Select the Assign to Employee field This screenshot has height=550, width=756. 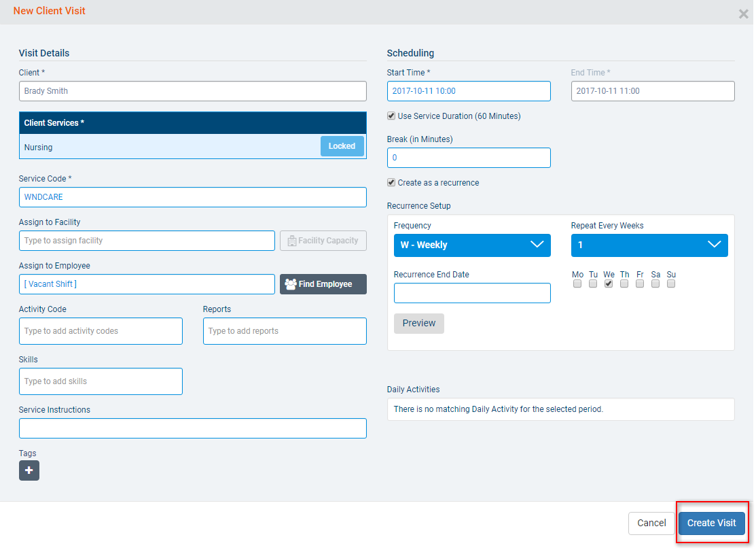pyautogui.click(x=147, y=284)
